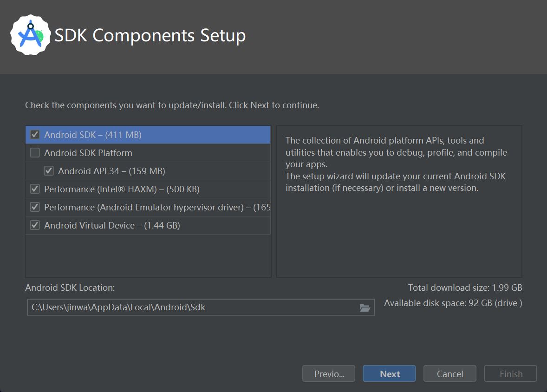Viewport: 547px width, 392px height.
Task: Click the disabled Finish button
Action: tap(510, 373)
